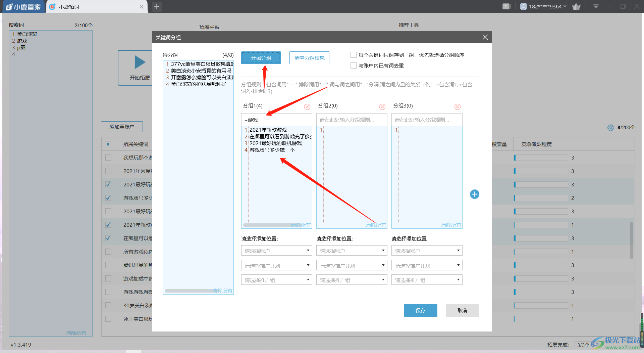Click the user avatar icon

(x=523, y=6)
